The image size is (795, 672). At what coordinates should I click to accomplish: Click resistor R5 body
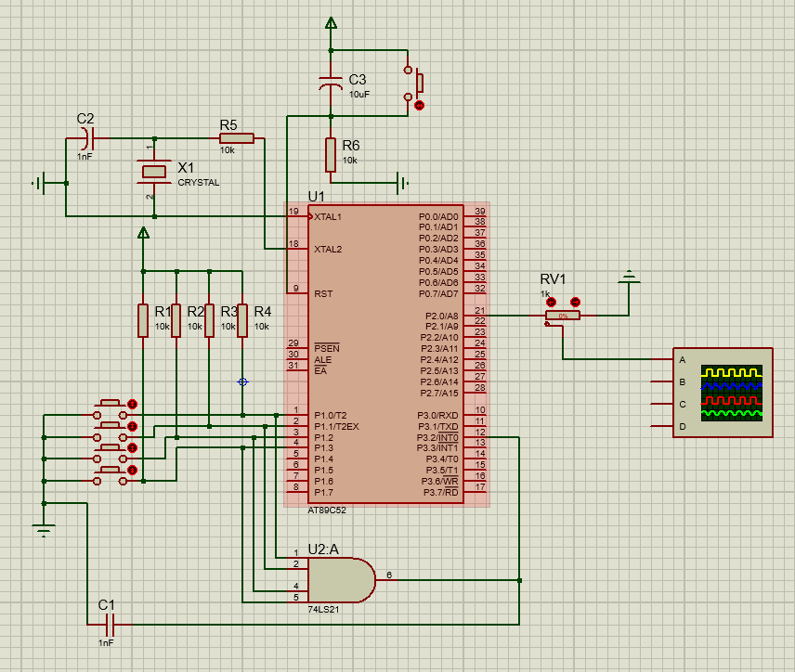point(236,138)
